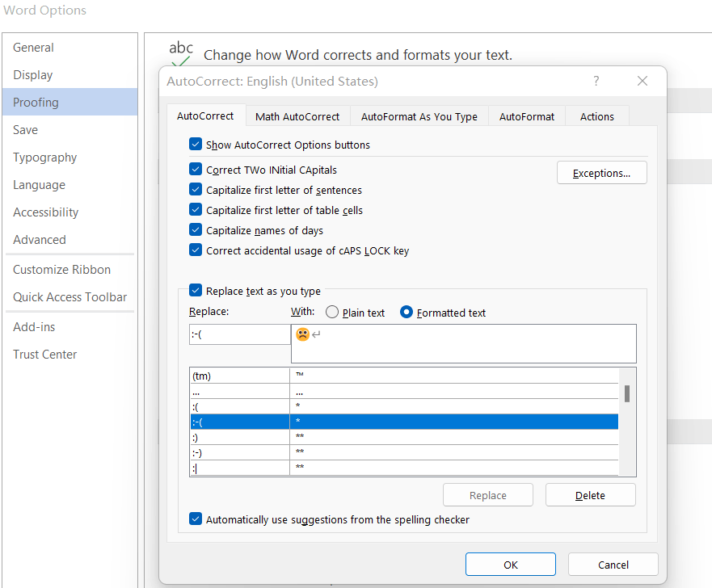Toggle automatically use spelling checker suggestions
Screen dimensions: 712x588
pyautogui.click(x=196, y=519)
